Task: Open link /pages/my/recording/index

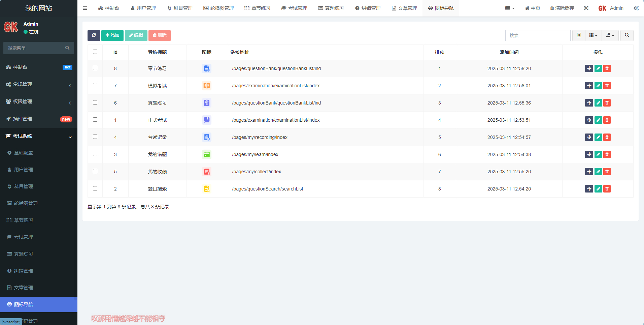Action: click(259, 137)
